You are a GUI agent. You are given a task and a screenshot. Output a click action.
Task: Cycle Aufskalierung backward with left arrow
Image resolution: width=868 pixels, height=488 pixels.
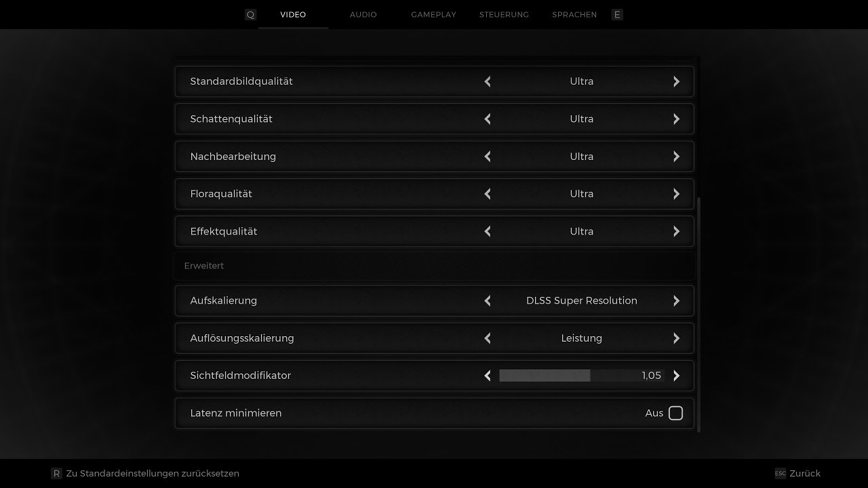tap(488, 300)
